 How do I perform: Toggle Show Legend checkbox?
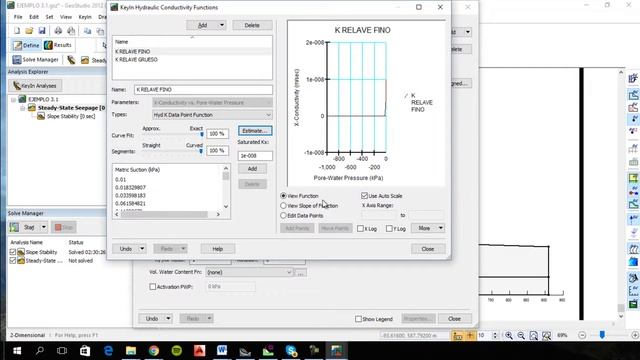coord(358,319)
